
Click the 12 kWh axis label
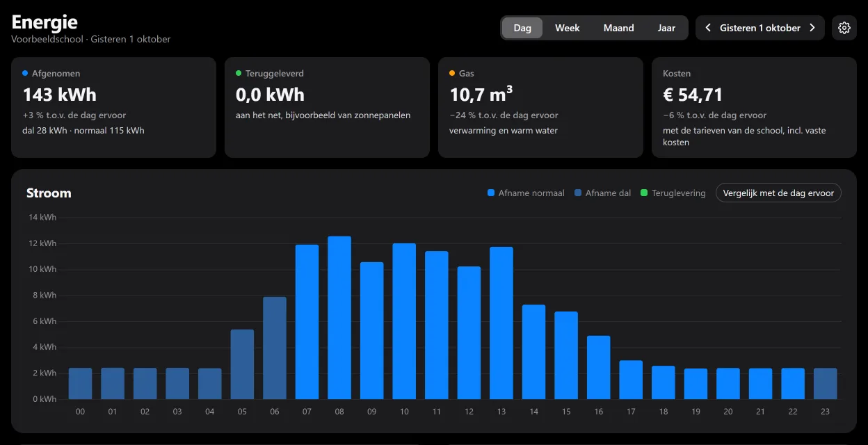click(42, 243)
